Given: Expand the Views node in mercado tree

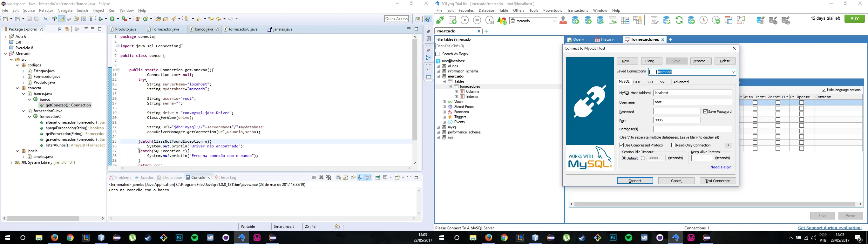Looking at the screenshot, I should click(444, 102).
